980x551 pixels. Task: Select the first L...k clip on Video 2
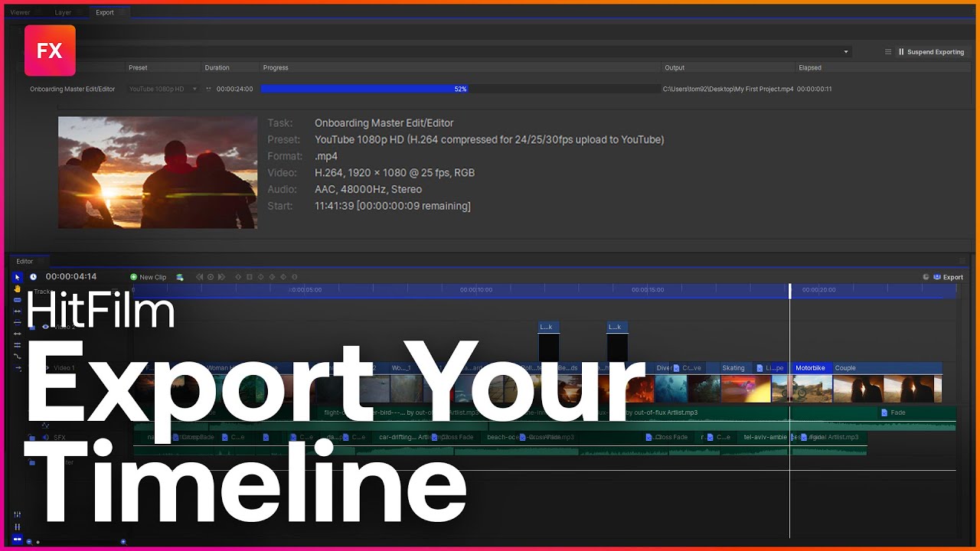549,341
